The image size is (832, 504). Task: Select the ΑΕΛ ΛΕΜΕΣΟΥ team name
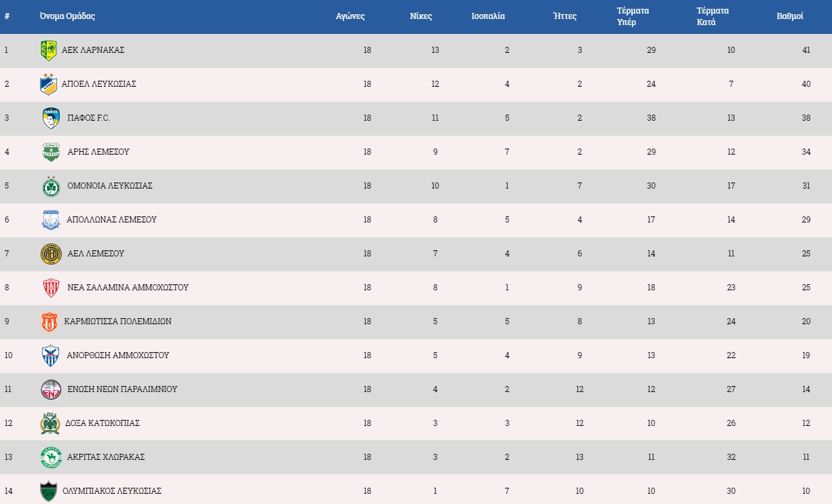click(96, 254)
